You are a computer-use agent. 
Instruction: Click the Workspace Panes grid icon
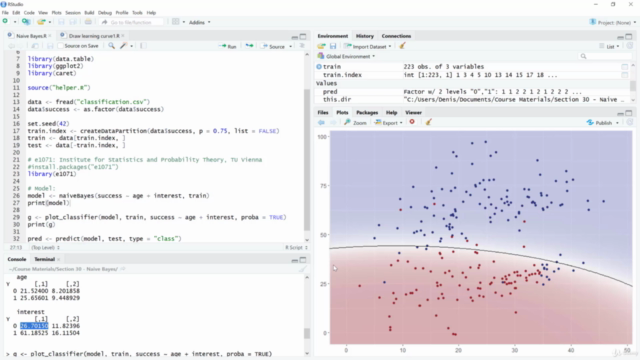[176, 22]
